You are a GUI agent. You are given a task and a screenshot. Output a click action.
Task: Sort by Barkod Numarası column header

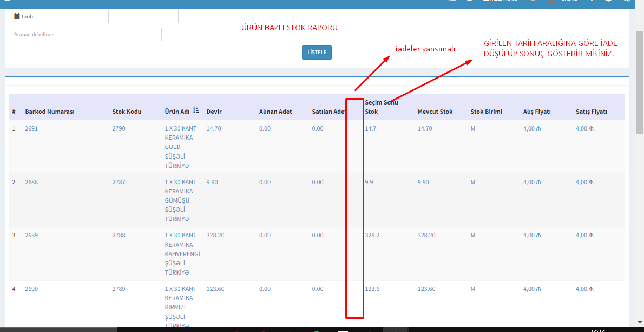50,112
